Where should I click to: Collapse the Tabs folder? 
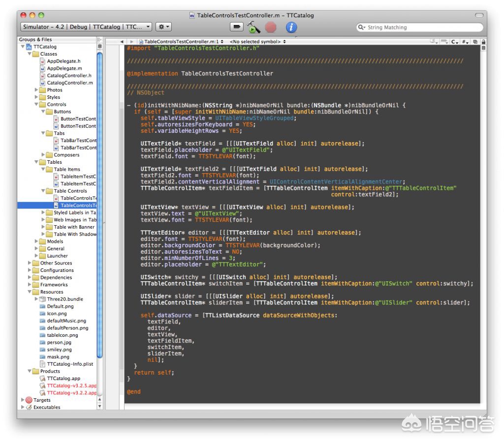click(43, 133)
